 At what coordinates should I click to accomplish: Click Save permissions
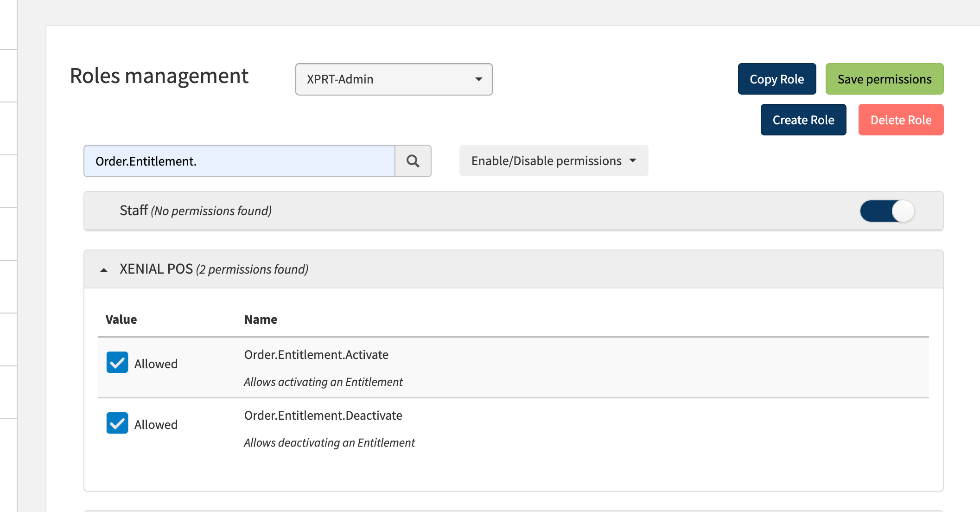point(884,79)
